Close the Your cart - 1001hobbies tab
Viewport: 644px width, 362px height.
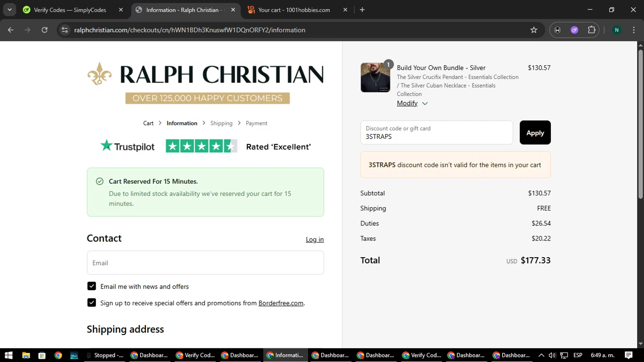tap(345, 10)
